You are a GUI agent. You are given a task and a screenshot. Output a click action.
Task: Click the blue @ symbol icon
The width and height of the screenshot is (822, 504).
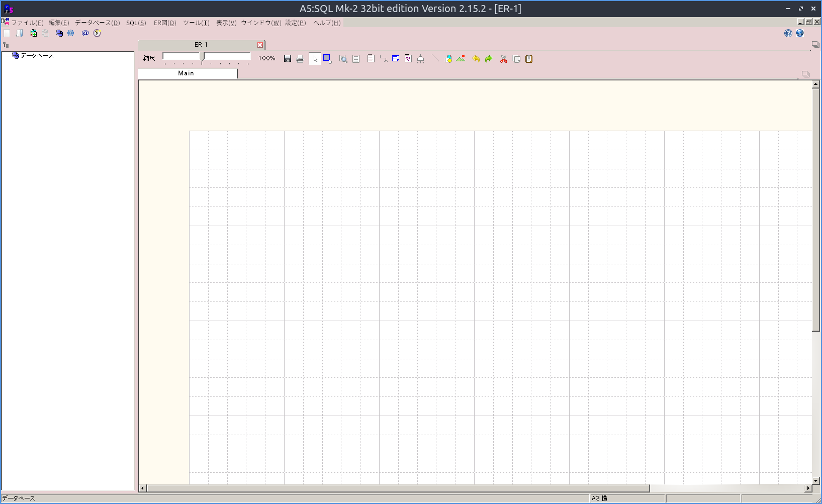point(85,33)
